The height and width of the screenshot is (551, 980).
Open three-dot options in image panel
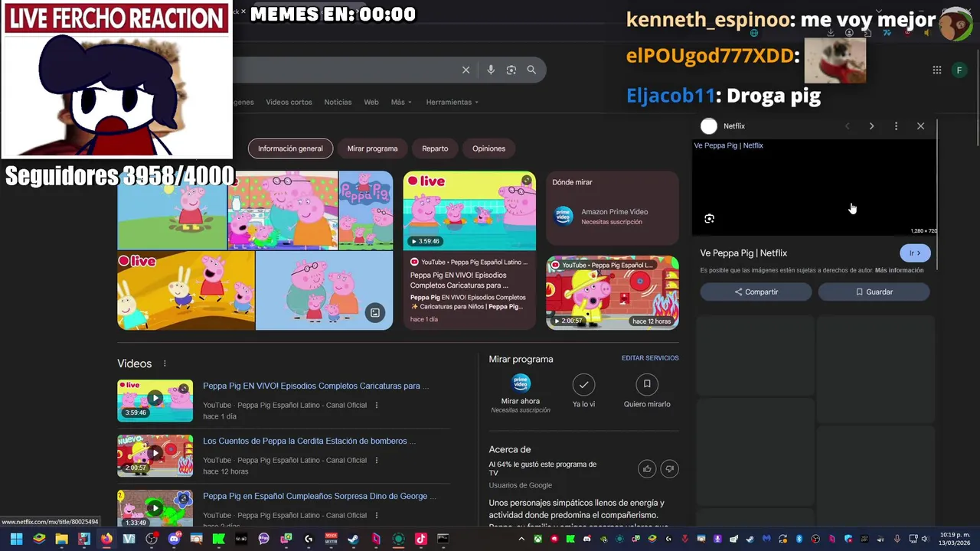coord(896,126)
